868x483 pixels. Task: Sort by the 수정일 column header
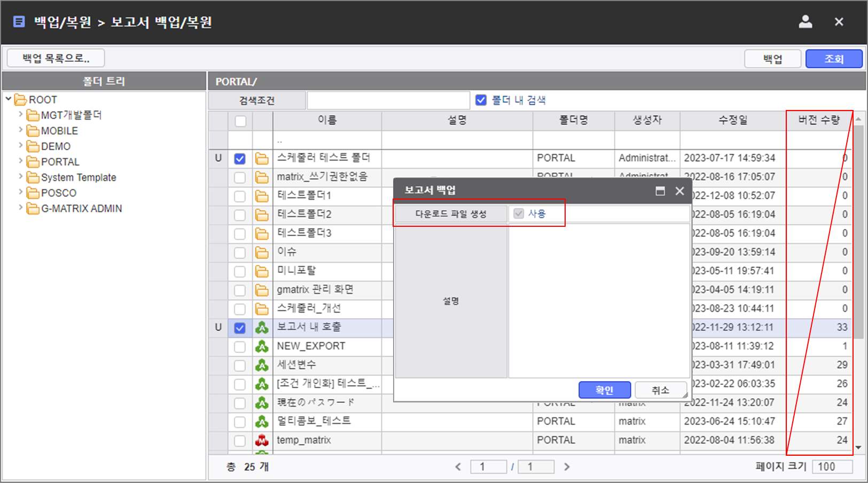pyautogui.click(x=733, y=121)
